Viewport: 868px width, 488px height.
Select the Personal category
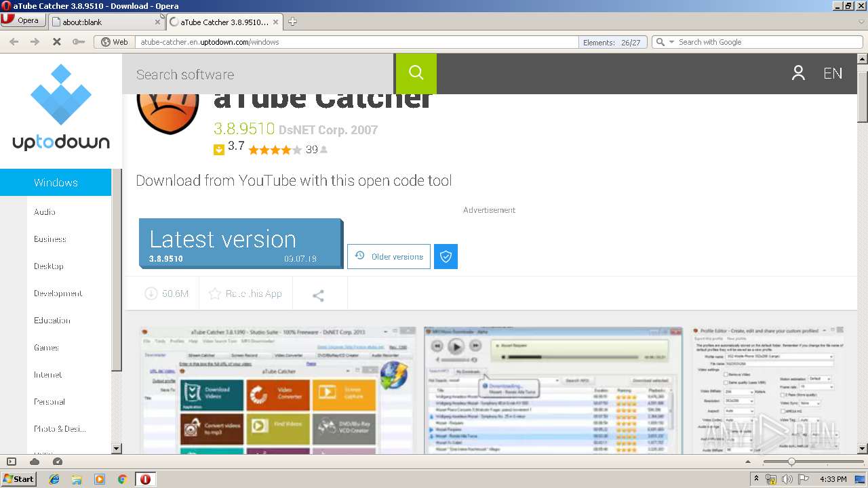click(50, 401)
